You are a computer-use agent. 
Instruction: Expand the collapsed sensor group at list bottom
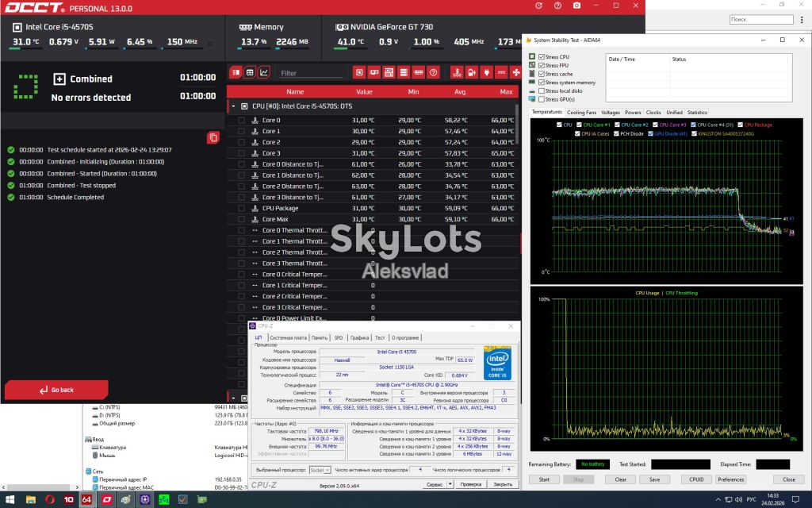tap(233, 398)
